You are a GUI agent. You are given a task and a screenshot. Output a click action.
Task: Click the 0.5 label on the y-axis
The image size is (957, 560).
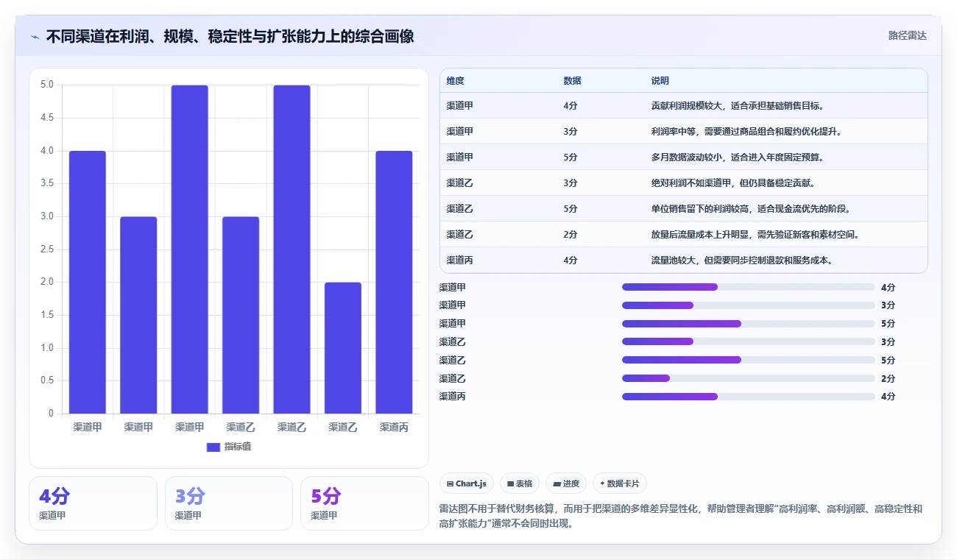(x=46, y=380)
